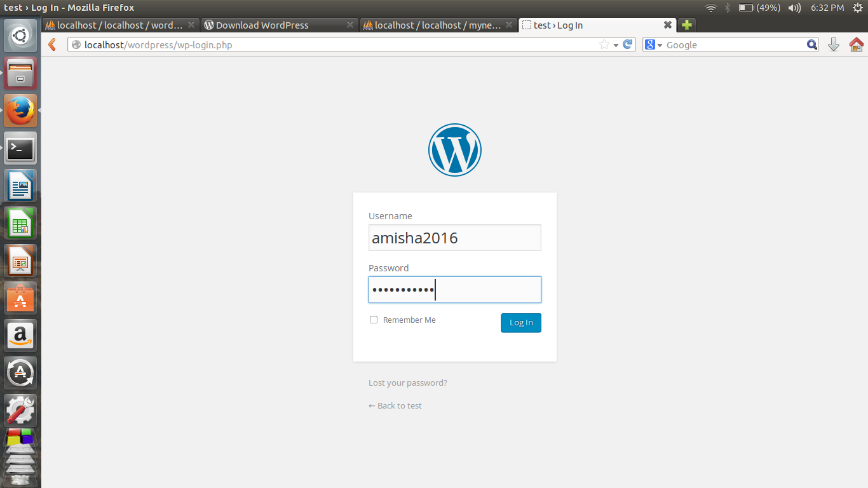Click into the Password field
The width and height of the screenshot is (868, 488).
pos(455,290)
